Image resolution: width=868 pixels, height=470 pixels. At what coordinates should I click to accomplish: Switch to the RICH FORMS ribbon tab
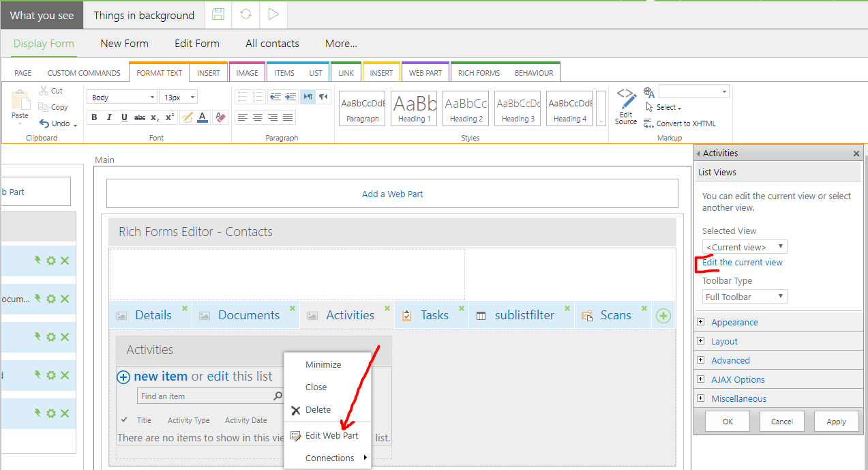point(479,73)
